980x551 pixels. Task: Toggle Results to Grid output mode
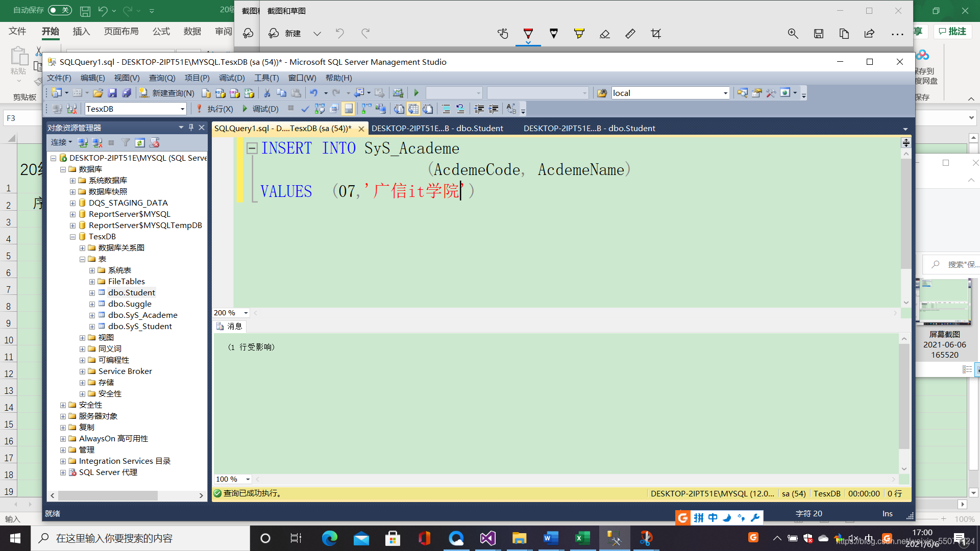point(413,109)
